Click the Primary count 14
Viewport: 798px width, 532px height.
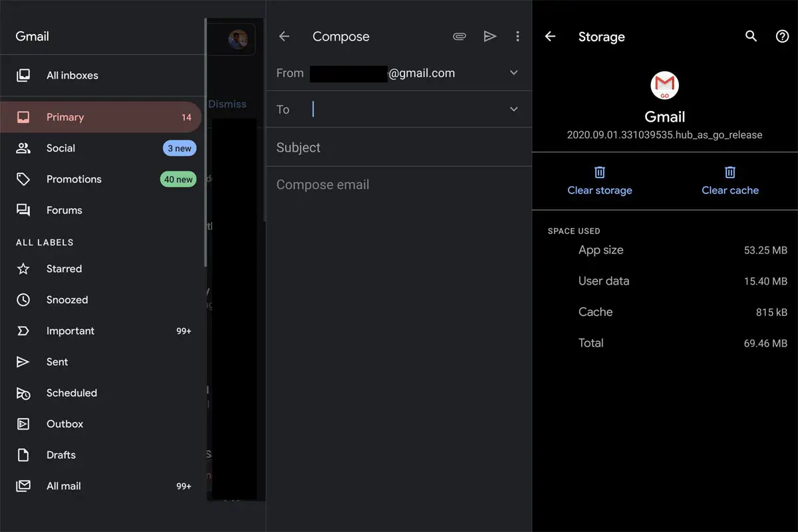[186, 118]
